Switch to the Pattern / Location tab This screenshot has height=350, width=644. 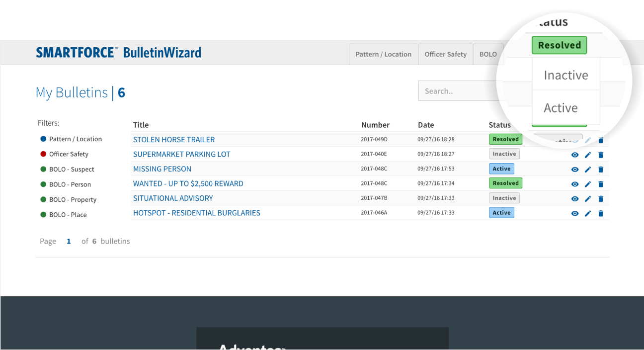click(383, 54)
